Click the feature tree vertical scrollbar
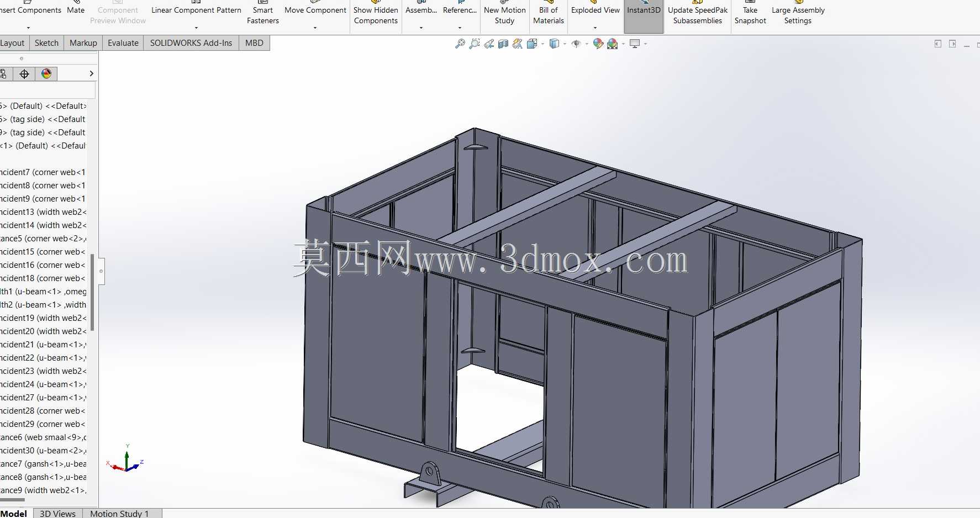The width and height of the screenshot is (980, 518). (92, 293)
